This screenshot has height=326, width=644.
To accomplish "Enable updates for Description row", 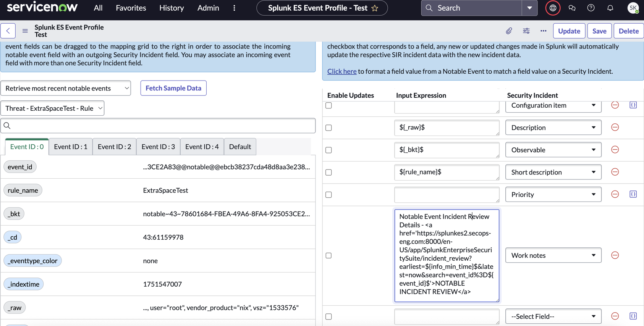I will [x=328, y=128].
